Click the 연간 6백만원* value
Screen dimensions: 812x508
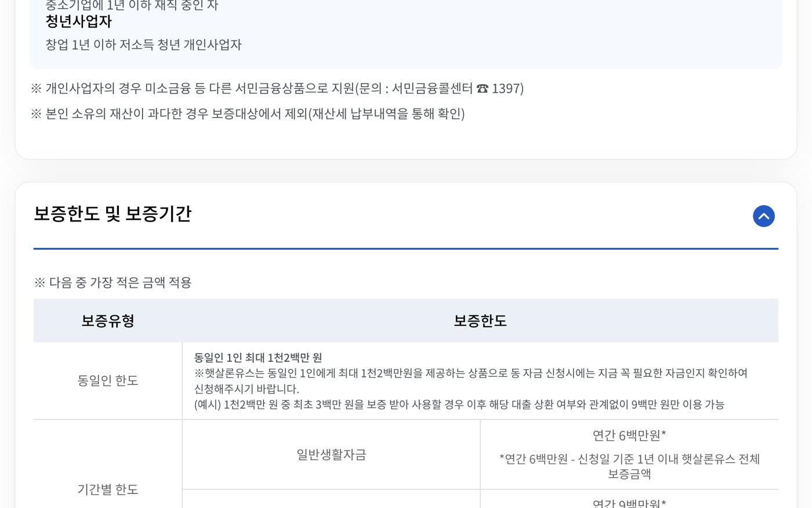point(629,435)
